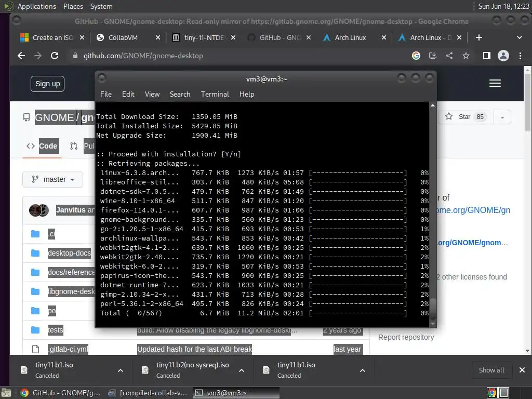
Task: Open Chrome profile avatar
Action: (x=503, y=56)
